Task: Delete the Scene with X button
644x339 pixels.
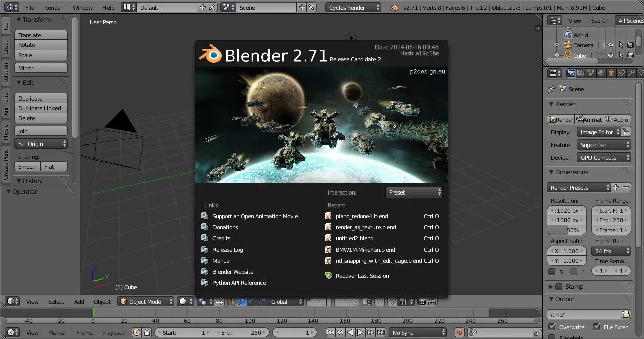Action: tap(312, 7)
